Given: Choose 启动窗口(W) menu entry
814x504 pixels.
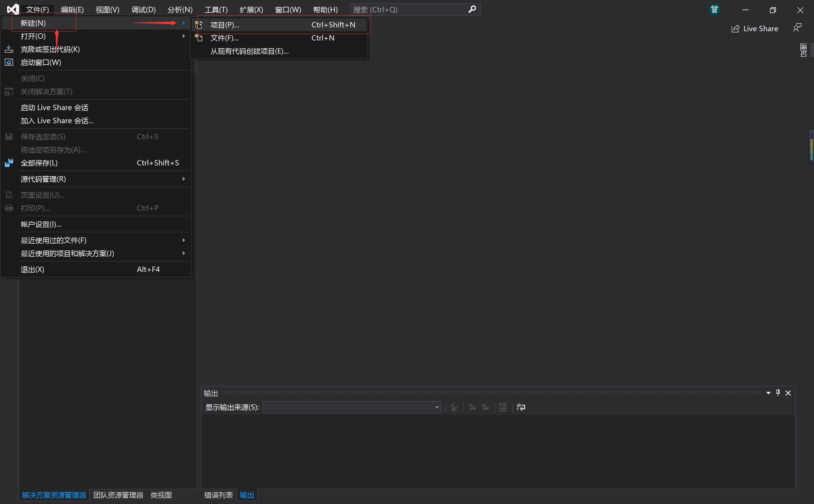Looking at the screenshot, I should coord(96,62).
